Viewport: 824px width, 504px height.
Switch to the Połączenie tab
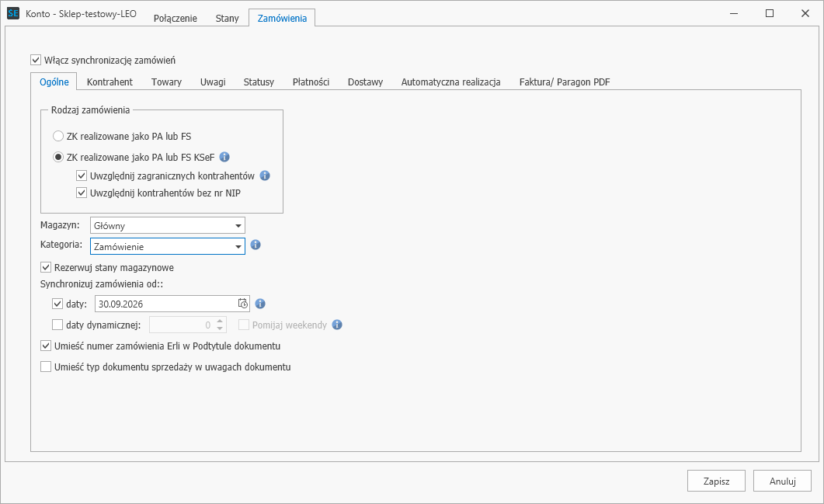coord(176,19)
